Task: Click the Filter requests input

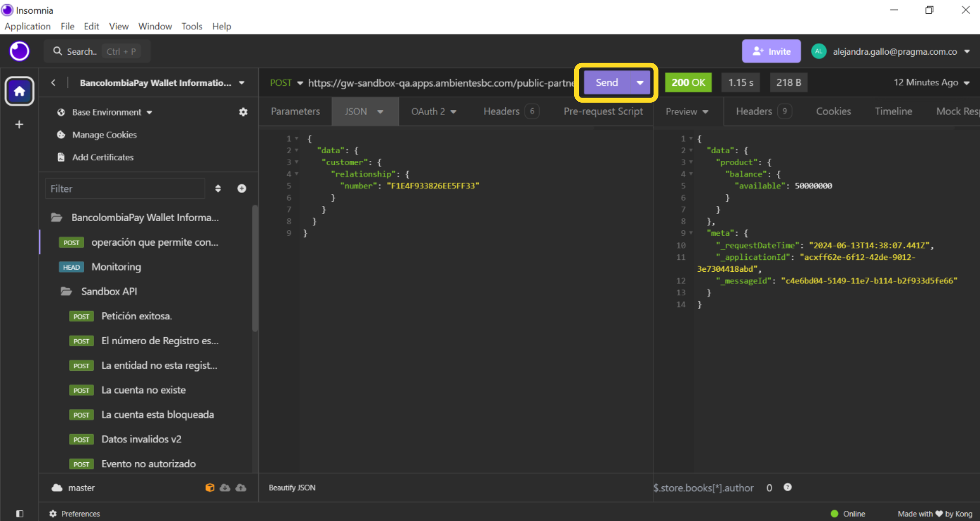Action: point(125,188)
